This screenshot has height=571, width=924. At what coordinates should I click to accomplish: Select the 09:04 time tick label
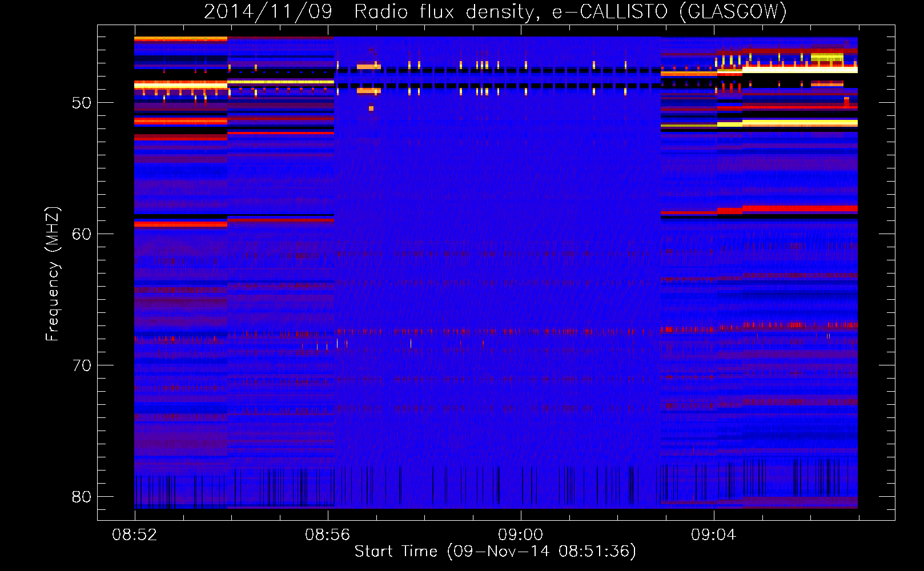[714, 535]
